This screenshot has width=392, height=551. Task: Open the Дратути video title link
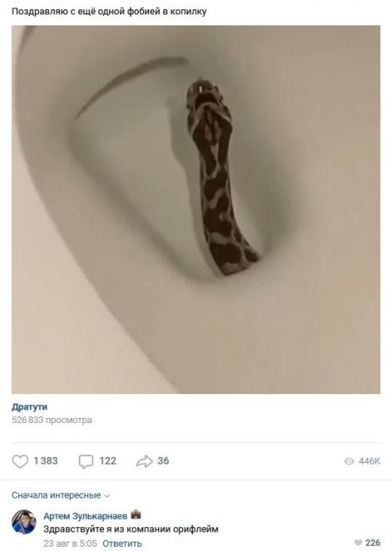[30, 407]
